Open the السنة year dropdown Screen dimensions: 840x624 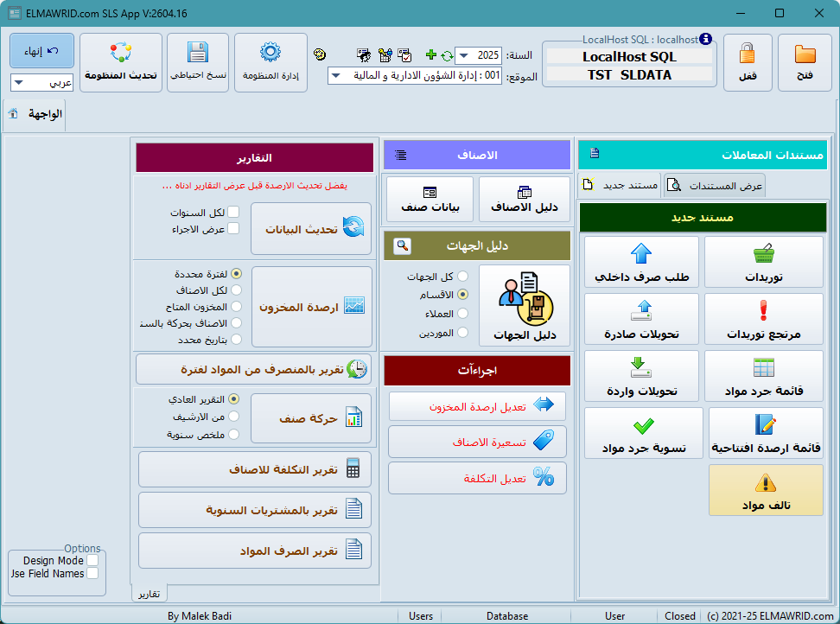pos(463,54)
